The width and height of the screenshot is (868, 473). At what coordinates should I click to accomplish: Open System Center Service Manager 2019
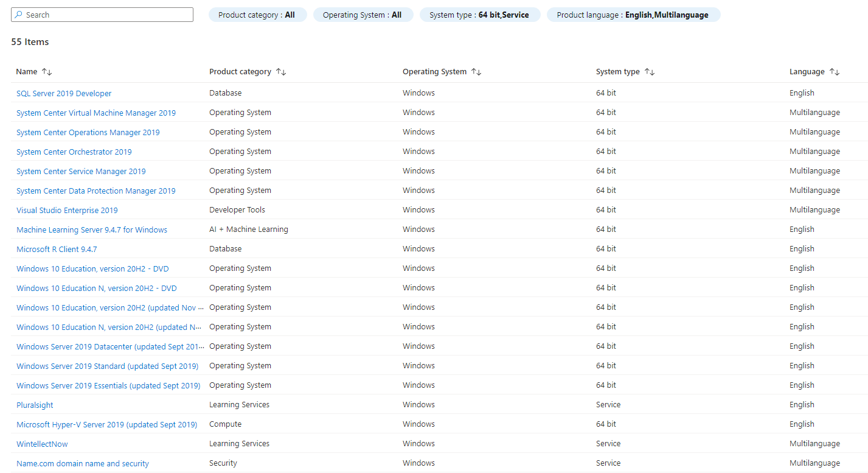tap(81, 171)
